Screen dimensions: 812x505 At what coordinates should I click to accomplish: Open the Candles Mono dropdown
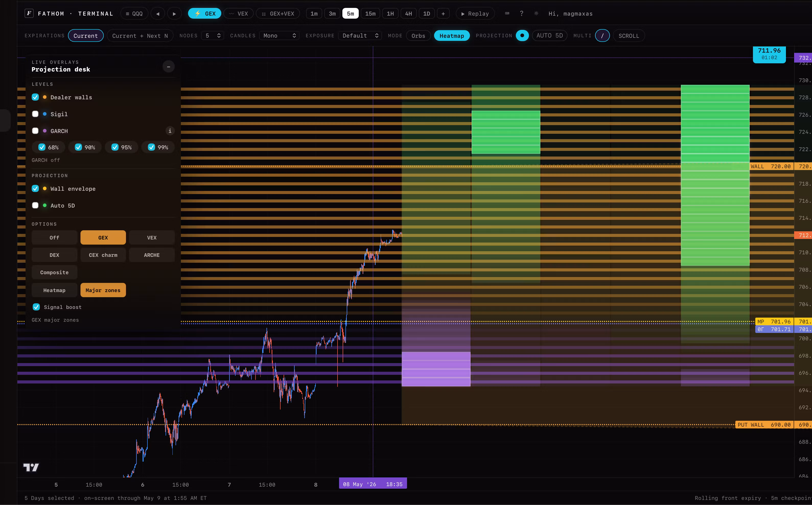click(279, 36)
